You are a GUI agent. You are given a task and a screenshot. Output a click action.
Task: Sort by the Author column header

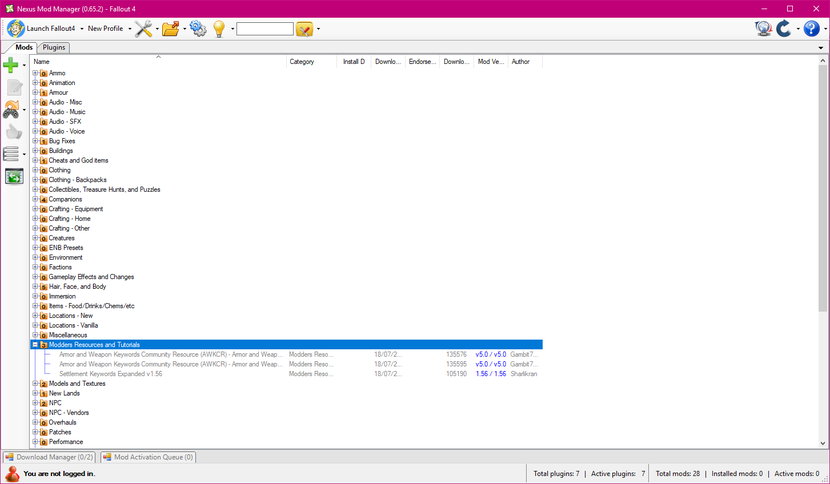pyautogui.click(x=525, y=61)
